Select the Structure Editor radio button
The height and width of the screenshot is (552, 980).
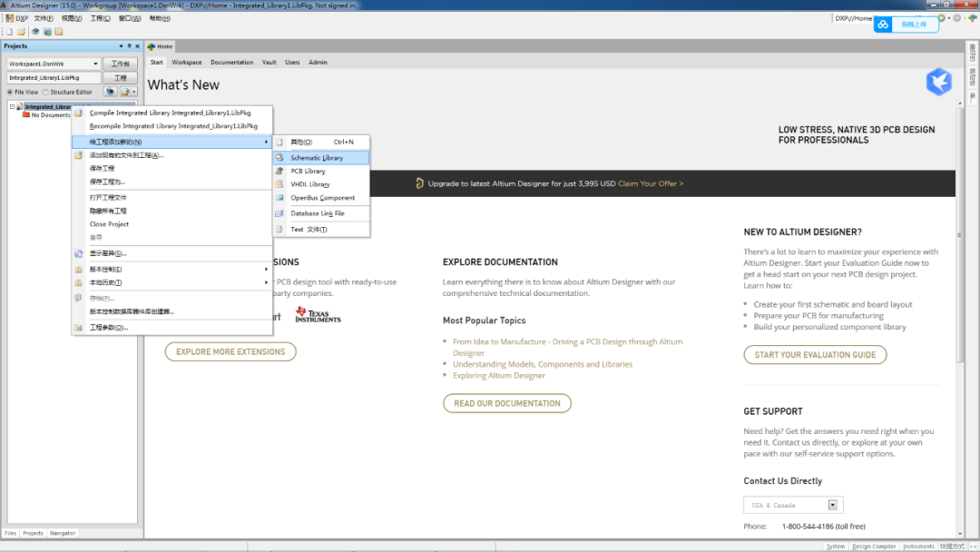(45, 92)
